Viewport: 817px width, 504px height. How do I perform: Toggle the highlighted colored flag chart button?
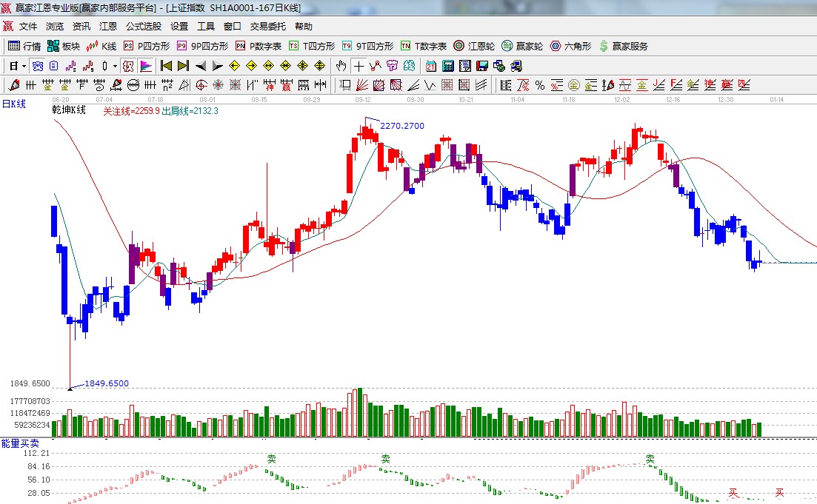145,66
